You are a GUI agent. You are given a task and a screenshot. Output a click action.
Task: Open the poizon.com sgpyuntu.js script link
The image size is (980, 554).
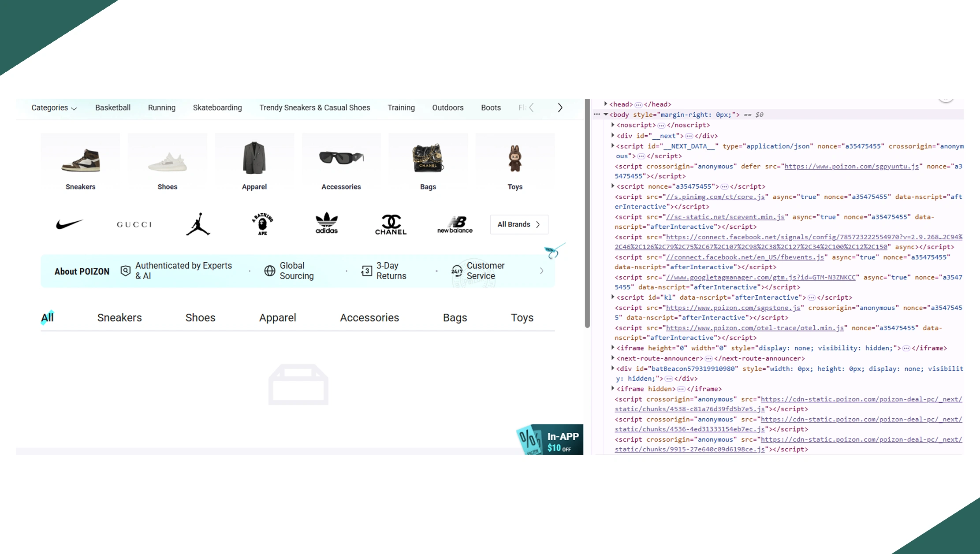click(851, 166)
